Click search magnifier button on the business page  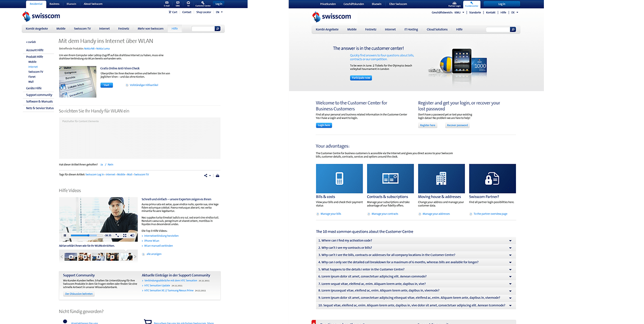[513, 29]
